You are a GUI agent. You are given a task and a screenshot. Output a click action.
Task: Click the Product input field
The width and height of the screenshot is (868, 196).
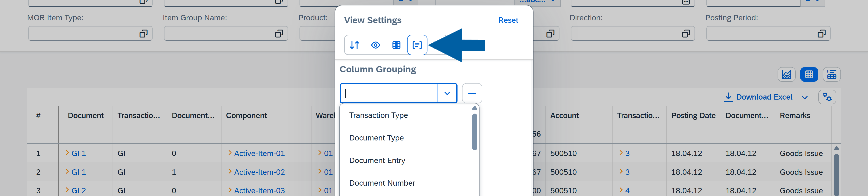(317, 33)
